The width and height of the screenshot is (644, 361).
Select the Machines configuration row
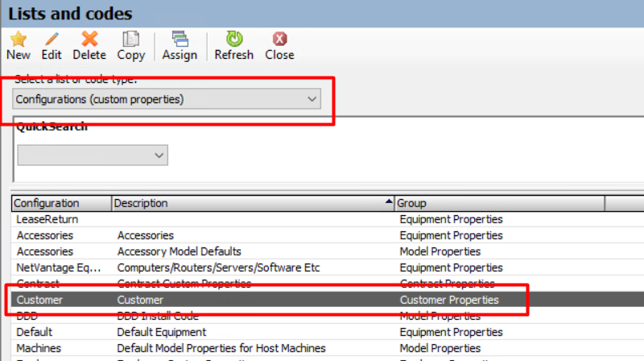pyautogui.click(x=328, y=348)
